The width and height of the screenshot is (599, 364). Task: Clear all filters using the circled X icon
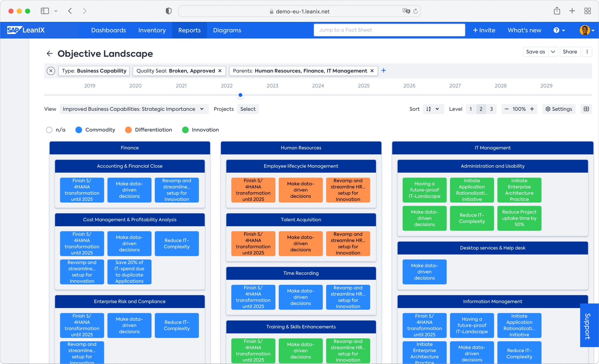pos(51,71)
